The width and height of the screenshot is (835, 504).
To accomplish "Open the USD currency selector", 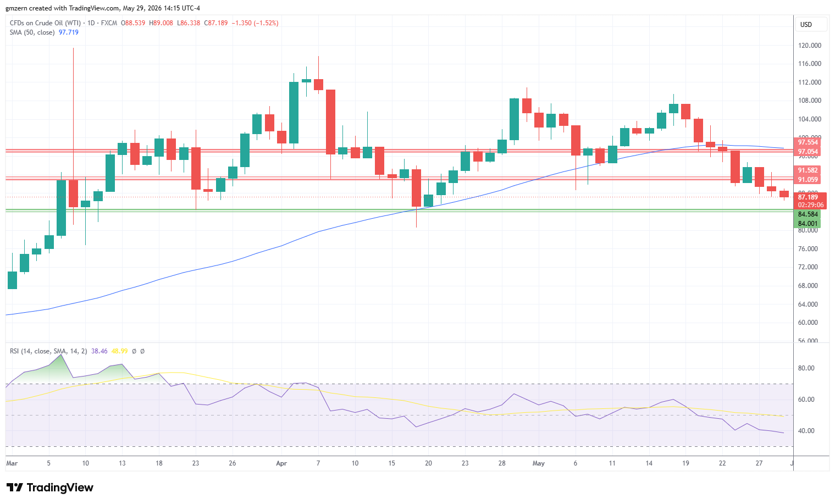I will coord(811,25).
